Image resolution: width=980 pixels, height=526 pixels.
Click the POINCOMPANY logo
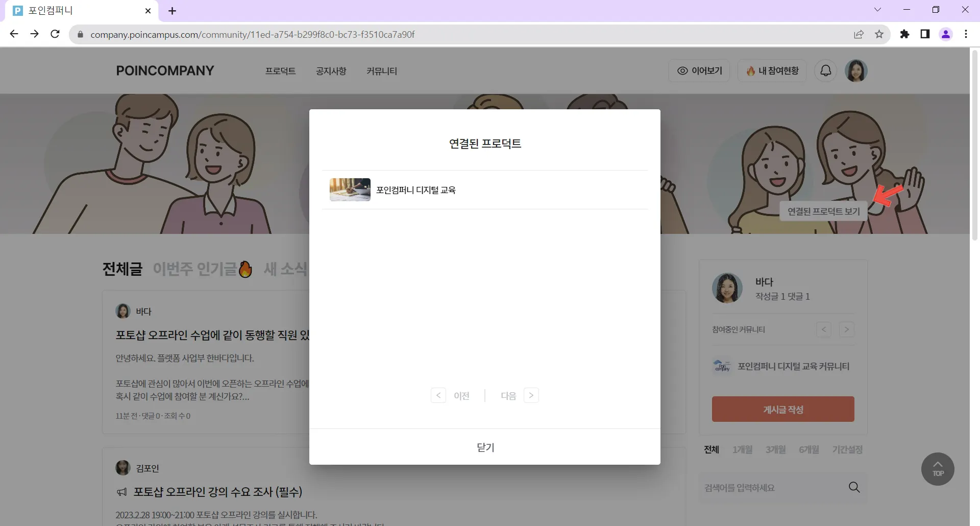coord(165,70)
